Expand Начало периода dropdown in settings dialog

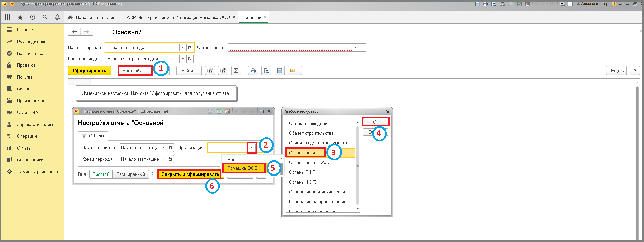tap(163, 148)
